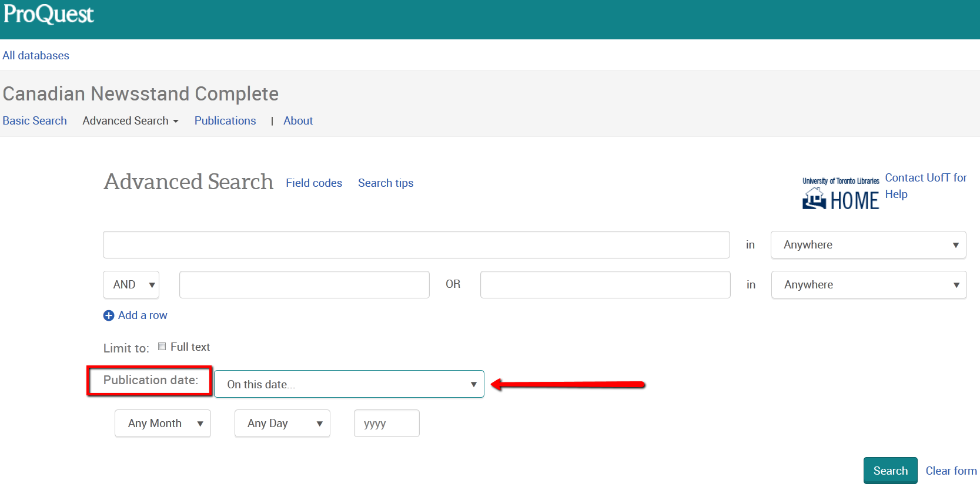Viewport: 980px width, 487px height.
Task: Click the Canadian Newsstand Complete title
Action: click(141, 93)
